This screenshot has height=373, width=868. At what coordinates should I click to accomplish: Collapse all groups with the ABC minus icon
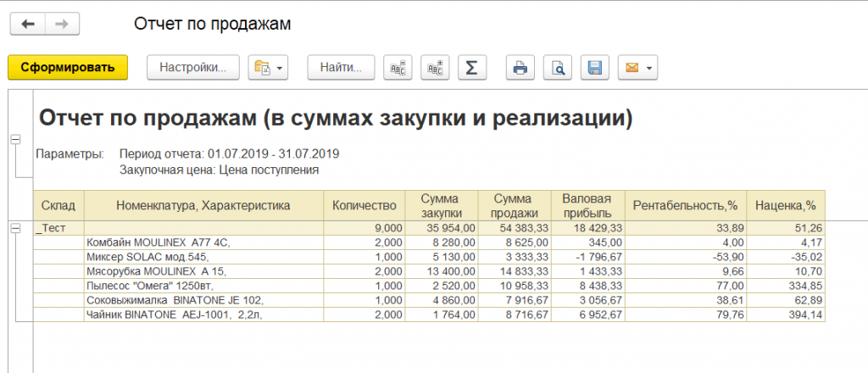398,68
